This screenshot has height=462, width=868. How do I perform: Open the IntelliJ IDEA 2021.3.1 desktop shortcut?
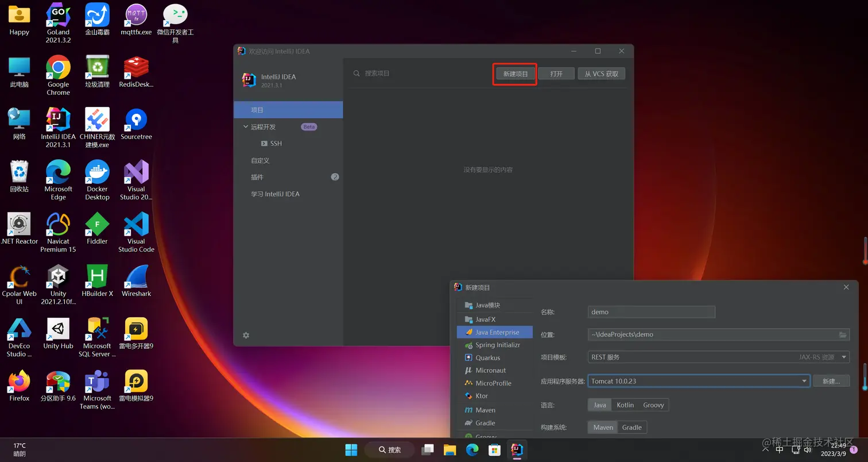[x=58, y=128]
